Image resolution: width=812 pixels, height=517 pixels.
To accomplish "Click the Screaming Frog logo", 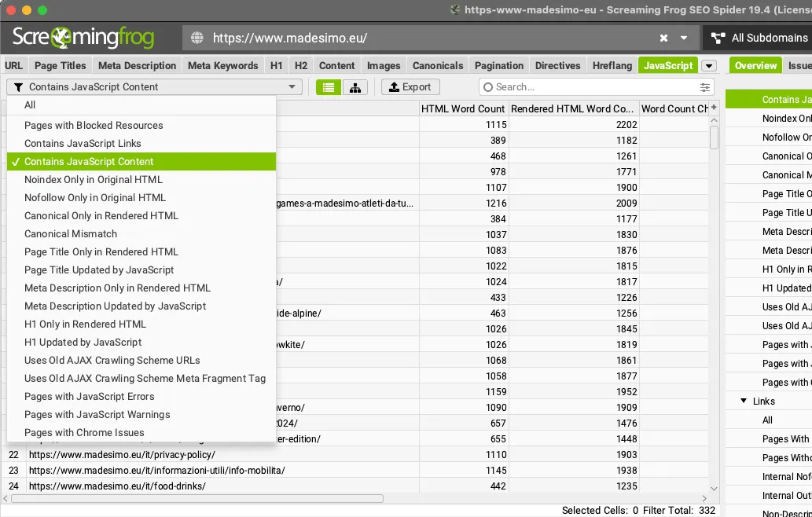I will pos(83,37).
